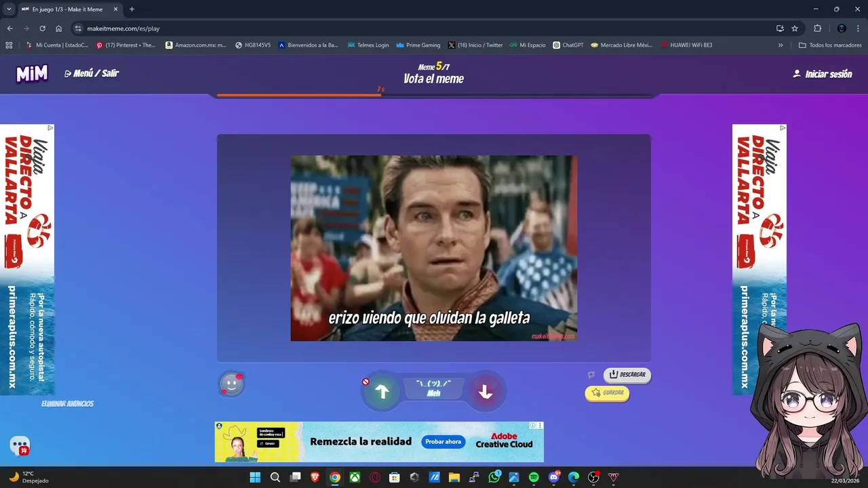Click Eliminar anuncios link
Screen dimensions: 868x488
coord(67,404)
